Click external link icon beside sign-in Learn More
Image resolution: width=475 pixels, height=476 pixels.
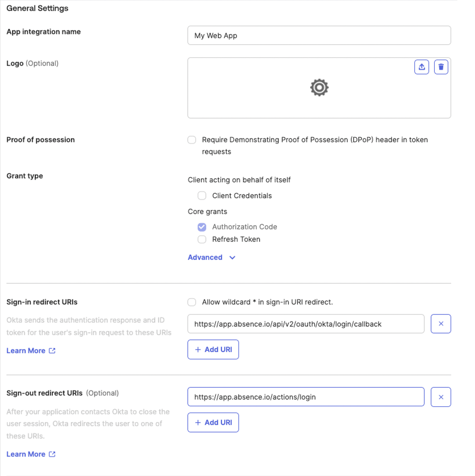pos(52,351)
